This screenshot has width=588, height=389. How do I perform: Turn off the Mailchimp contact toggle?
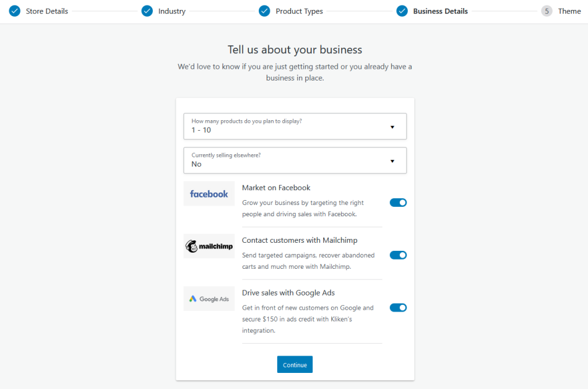coord(398,255)
